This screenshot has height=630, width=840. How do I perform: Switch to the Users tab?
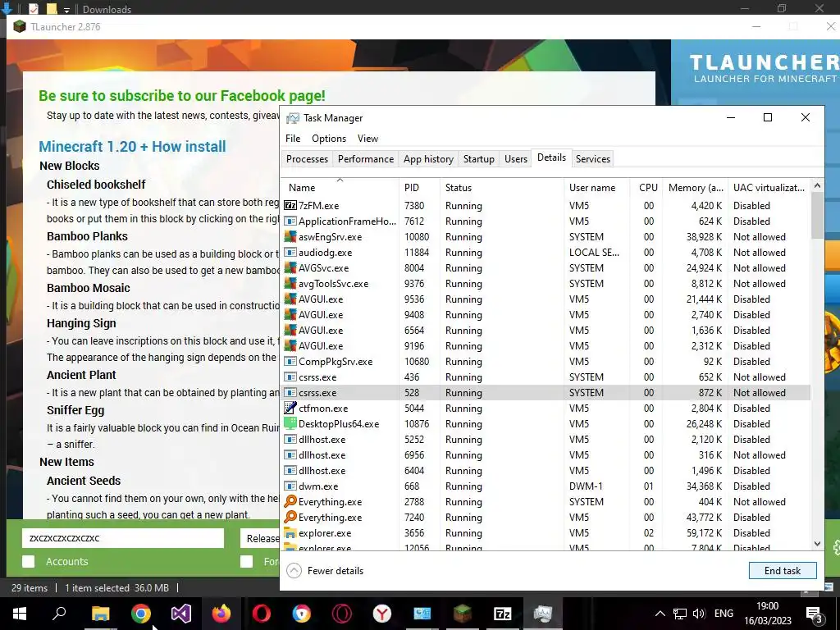pyautogui.click(x=516, y=159)
